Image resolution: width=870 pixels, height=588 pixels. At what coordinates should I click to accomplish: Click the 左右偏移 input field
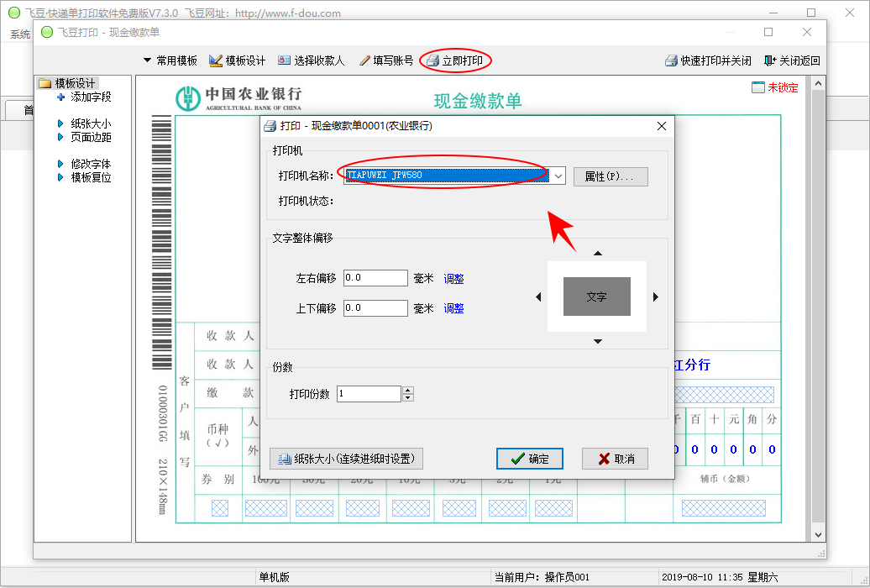(x=375, y=278)
